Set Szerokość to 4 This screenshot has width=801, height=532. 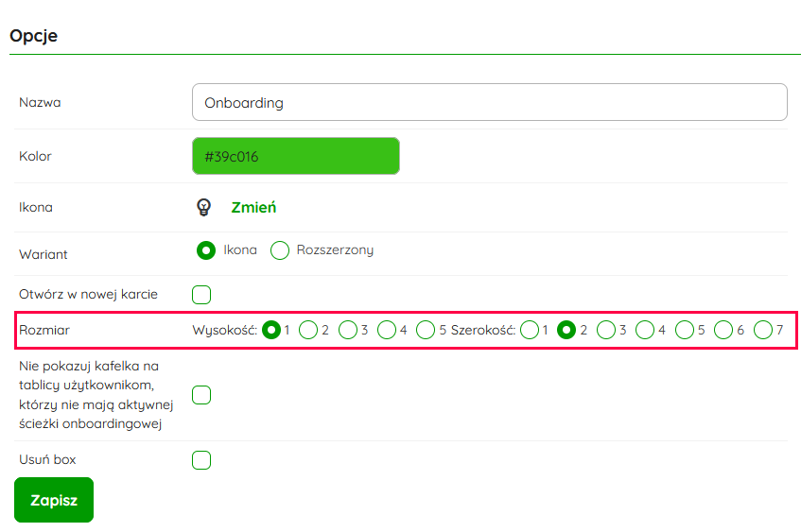click(645, 330)
